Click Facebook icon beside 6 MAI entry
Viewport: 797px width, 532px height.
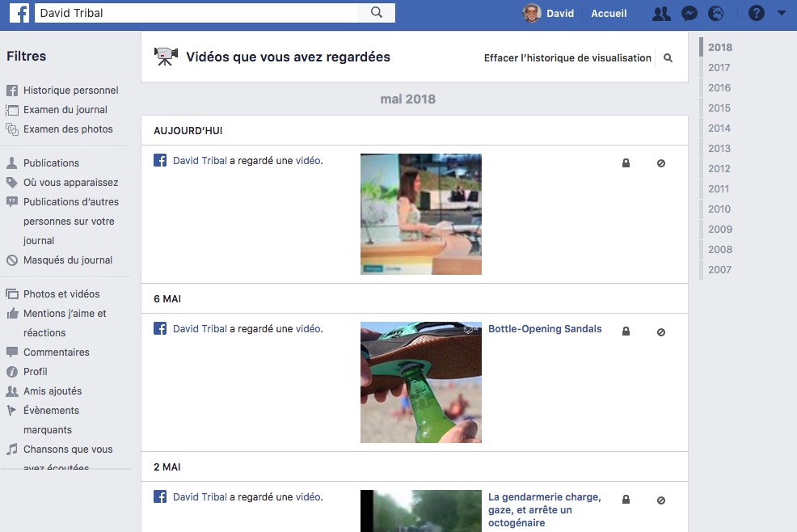[x=160, y=328]
